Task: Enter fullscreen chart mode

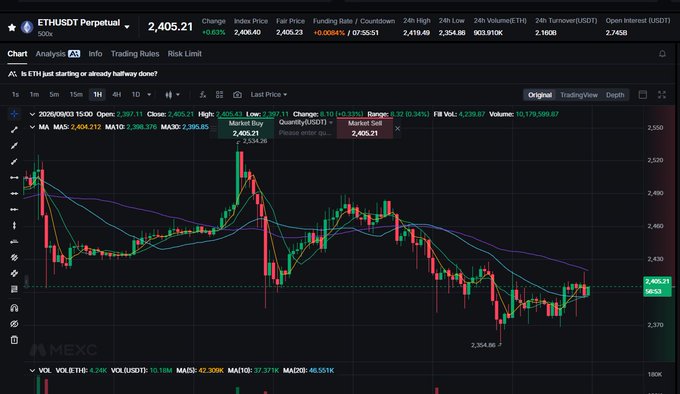Action: point(662,94)
